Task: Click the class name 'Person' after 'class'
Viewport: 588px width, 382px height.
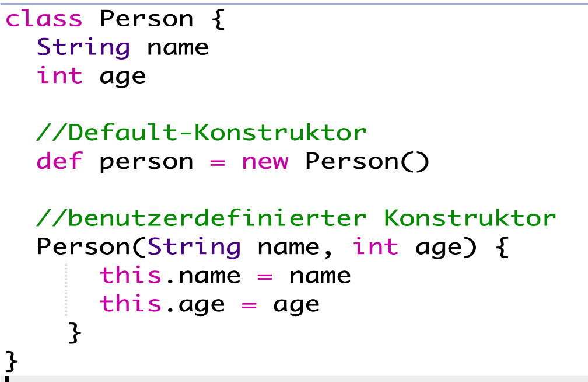Action: [x=146, y=19]
